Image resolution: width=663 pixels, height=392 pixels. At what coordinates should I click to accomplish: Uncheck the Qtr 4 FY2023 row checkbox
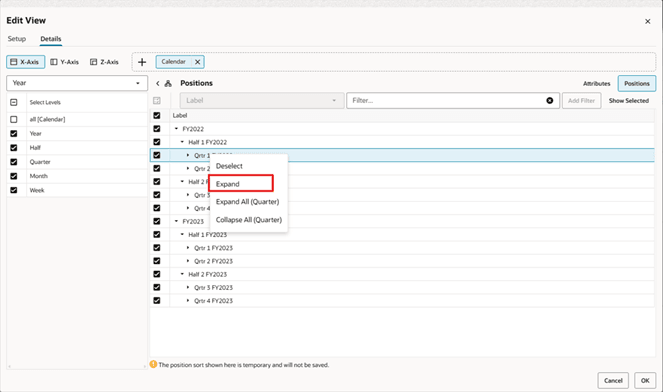point(157,301)
